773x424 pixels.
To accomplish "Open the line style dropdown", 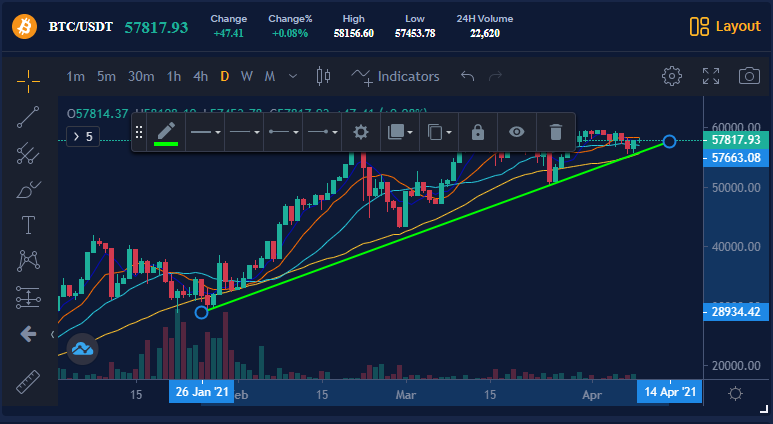I will [244, 132].
